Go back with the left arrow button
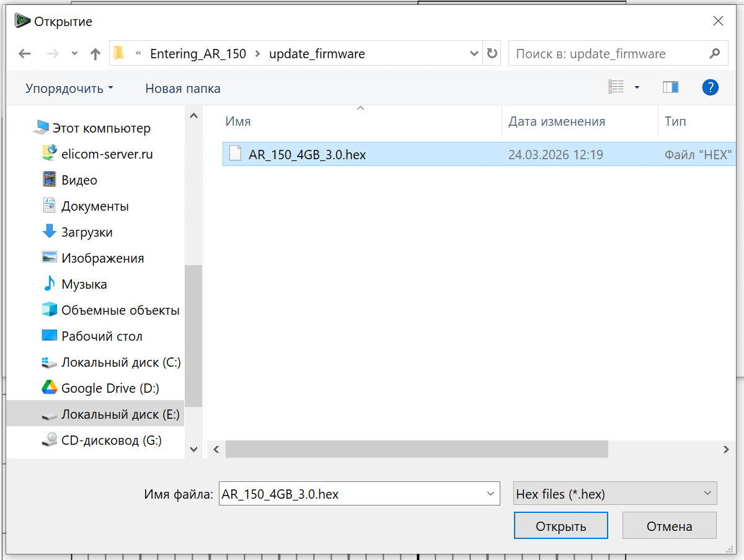Screen dimensions: 744x560 (25, 54)
